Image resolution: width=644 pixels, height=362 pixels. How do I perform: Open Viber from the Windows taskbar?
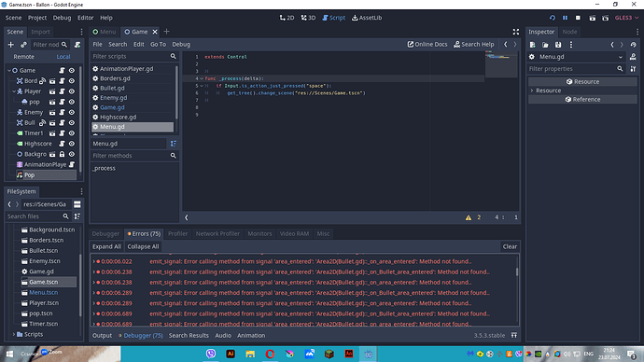(x=211, y=354)
